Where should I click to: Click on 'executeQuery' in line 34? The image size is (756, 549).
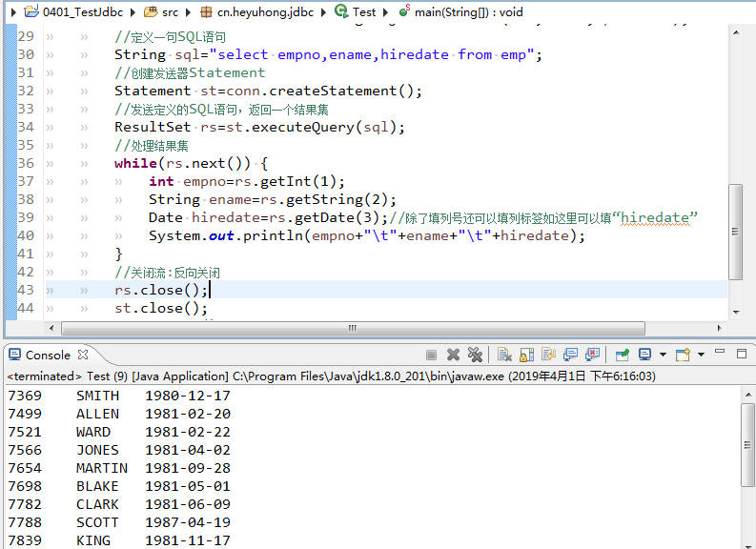pyautogui.click(x=303, y=128)
